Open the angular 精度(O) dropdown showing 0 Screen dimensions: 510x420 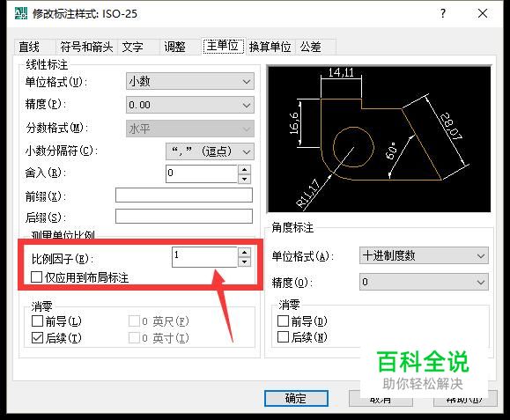[424, 282]
